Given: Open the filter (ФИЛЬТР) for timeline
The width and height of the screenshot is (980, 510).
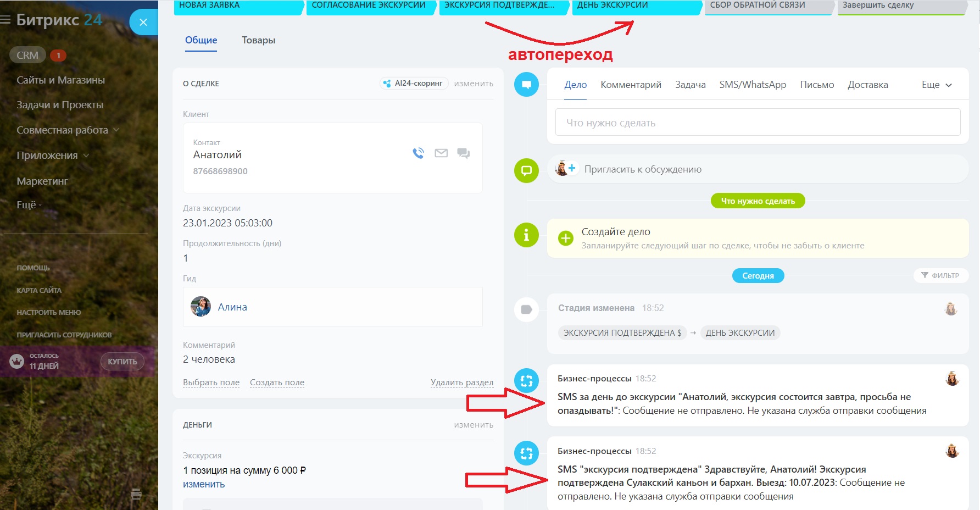Looking at the screenshot, I should pyautogui.click(x=940, y=275).
